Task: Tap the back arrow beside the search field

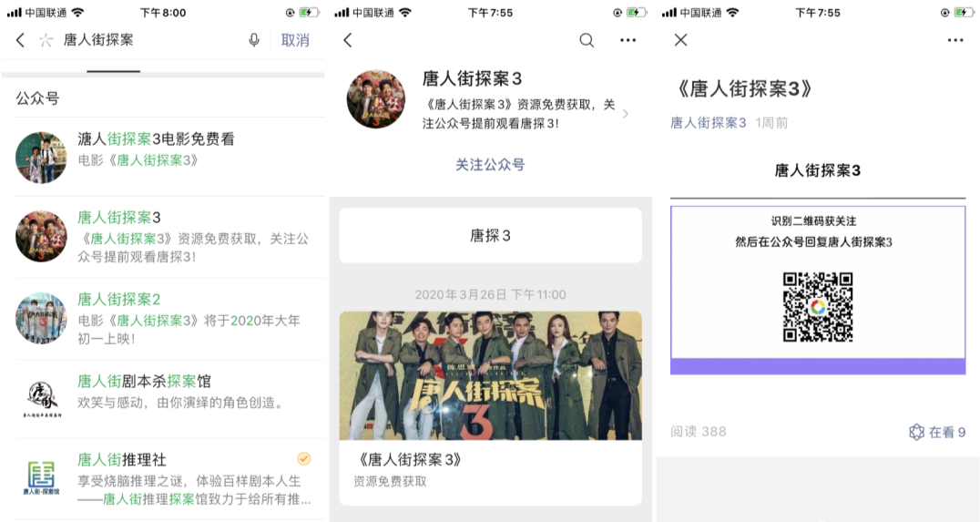Action: pyautogui.click(x=21, y=41)
